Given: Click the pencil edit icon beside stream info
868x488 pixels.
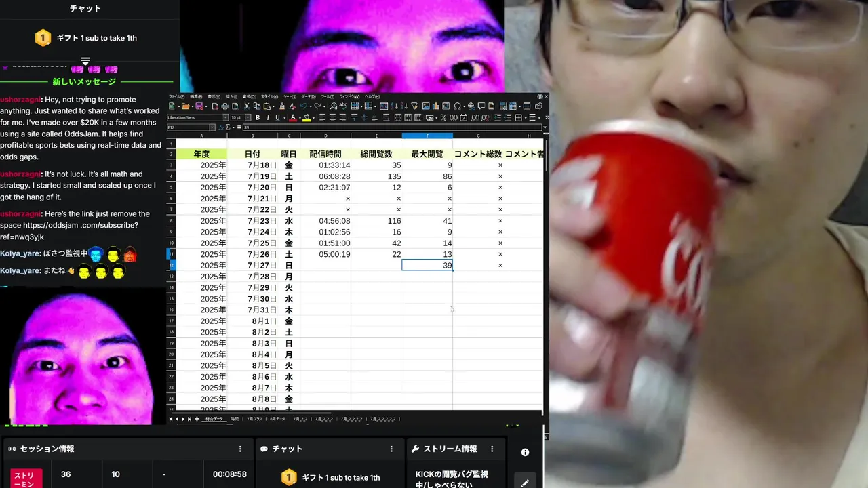Looking at the screenshot, I should (525, 483).
